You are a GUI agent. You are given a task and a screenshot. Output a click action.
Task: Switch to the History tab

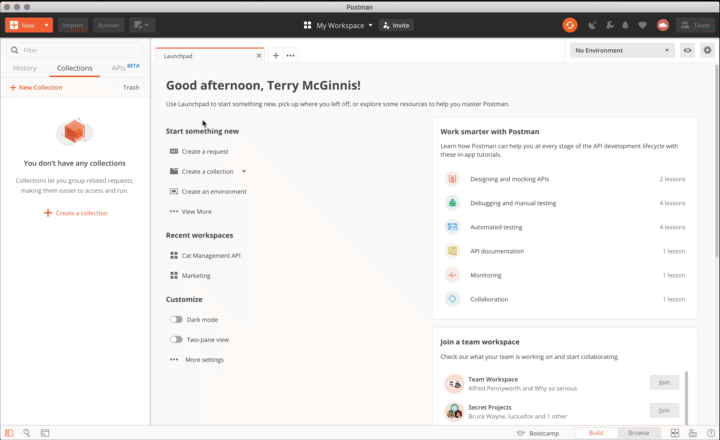click(x=25, y=68)
